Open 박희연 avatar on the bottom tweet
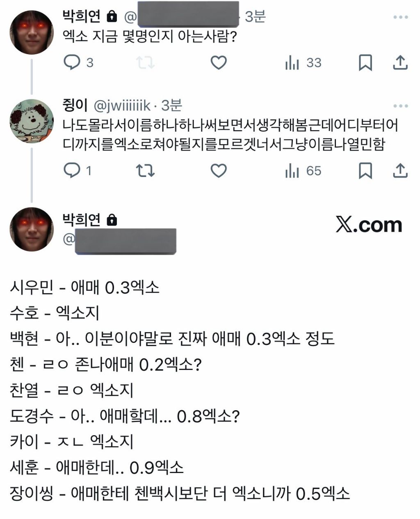This screenshot has height=519, width=420. point(32,229)
